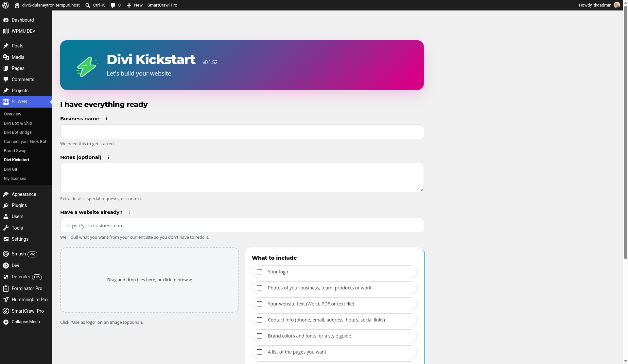This screenshot has width=628, height=364.
Task: Click the Collapse Menu button
Action: coord(26,322)
